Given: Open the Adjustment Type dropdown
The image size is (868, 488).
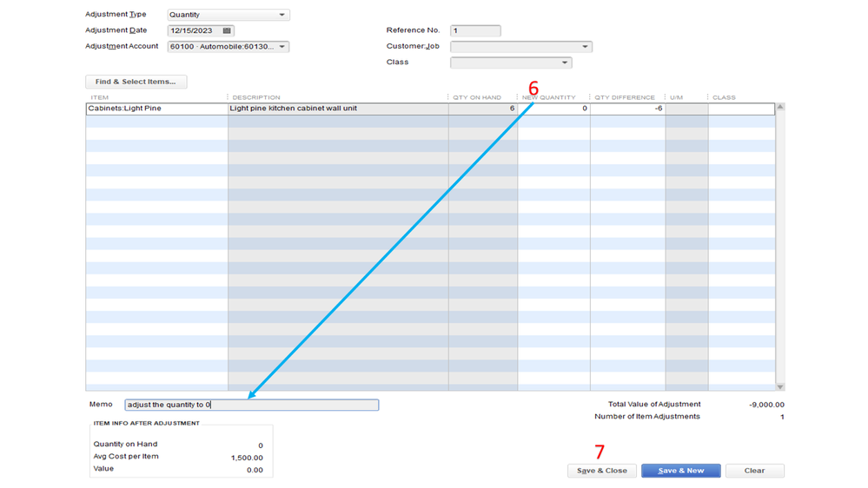Looking at the screenshot, I should (282, 15).
